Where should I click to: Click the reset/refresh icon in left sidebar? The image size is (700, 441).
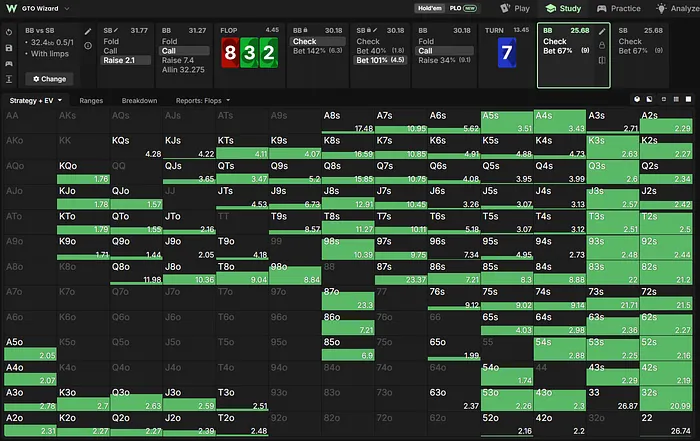(9, 32)
